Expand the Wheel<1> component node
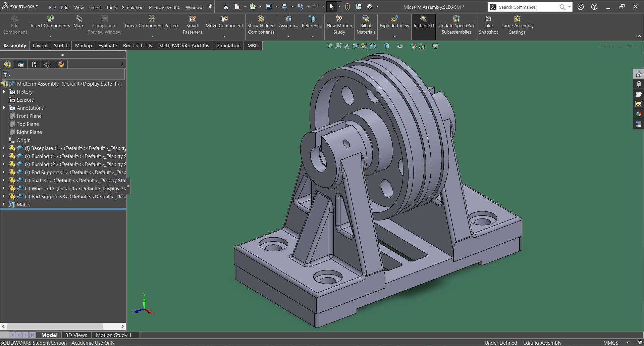The height and width of the screenshot is (346, 644). (4, 189)
